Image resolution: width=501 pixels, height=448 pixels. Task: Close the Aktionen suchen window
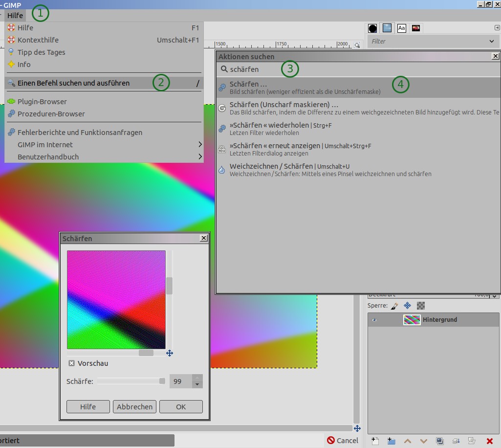(495, 56)
